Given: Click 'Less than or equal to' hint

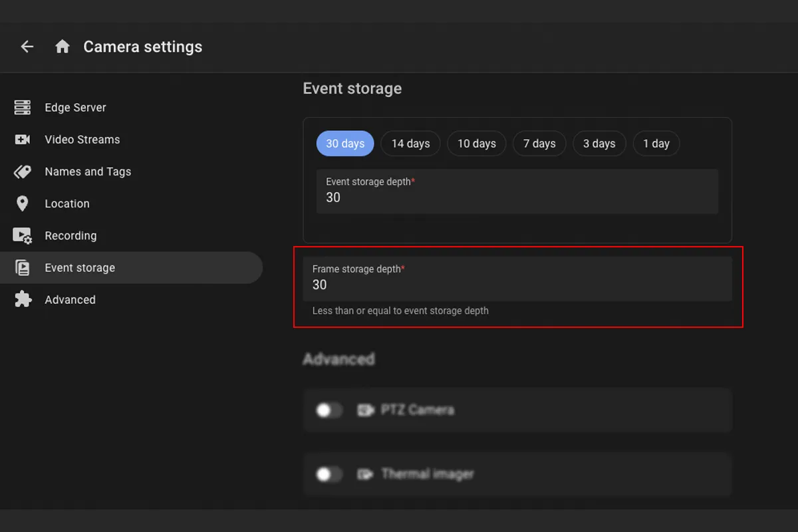Looking at the screenshot, I should coord(400,311).
